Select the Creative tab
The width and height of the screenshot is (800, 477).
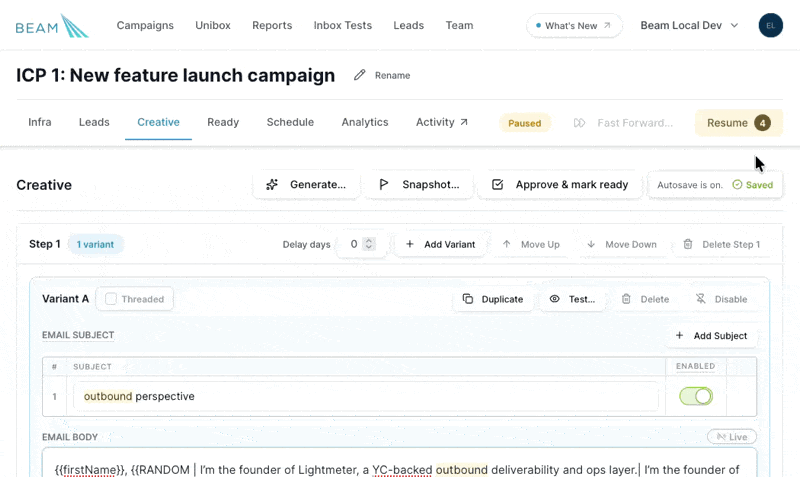pyautogui.click(x=158, y=122)
